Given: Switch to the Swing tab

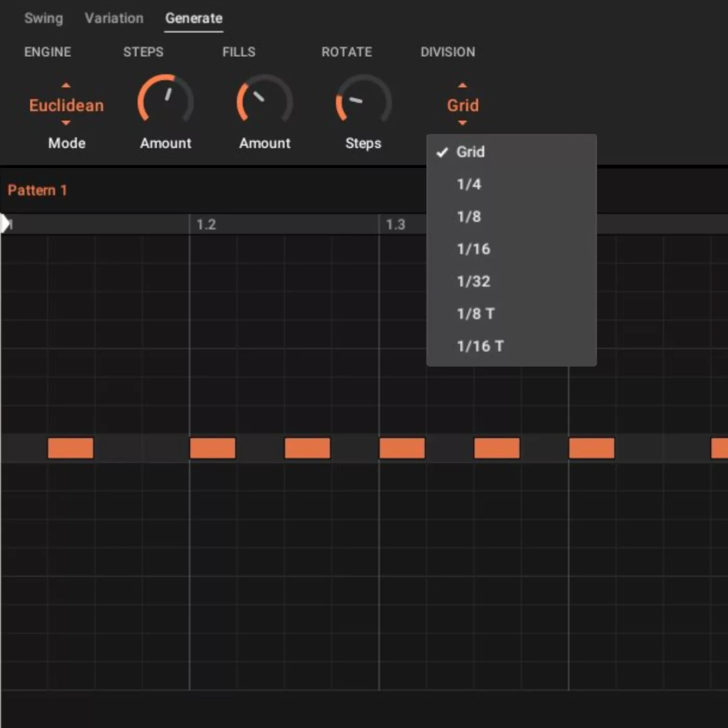Looking at the screenshot, I should coord(44,18).
